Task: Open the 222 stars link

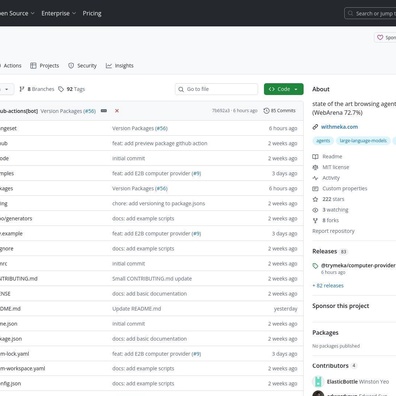Action: click(x=333, y=199)
